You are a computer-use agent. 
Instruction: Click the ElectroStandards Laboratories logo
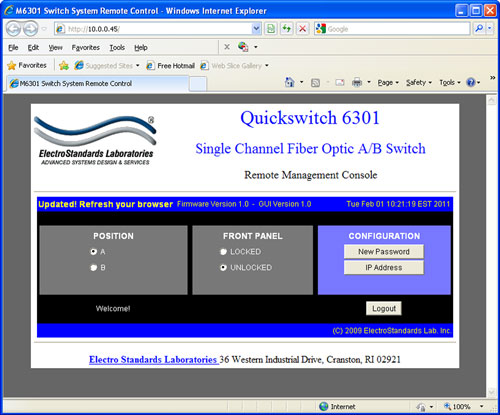coord(96,141)
